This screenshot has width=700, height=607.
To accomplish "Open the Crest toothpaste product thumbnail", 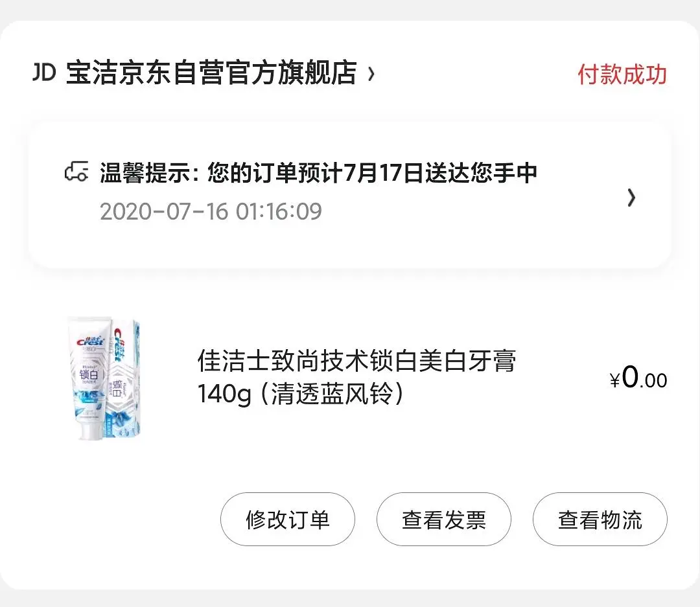I will tap(104, 379).
